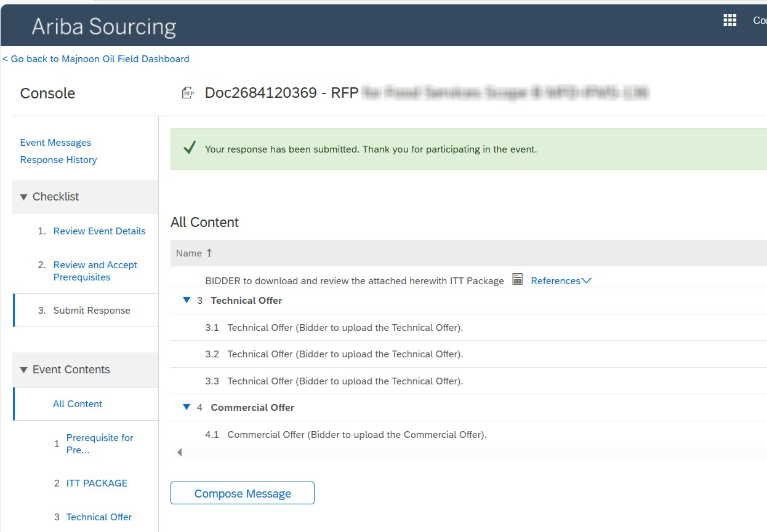Go back to Majnoon Oil Field Dashboard
The width and height of the screenshot is (767, 532).
click(96, 59)
